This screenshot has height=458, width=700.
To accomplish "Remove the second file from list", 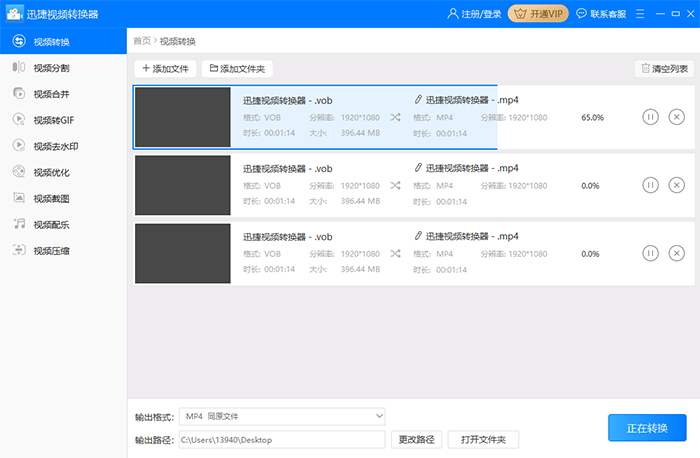I will [676, 185].
